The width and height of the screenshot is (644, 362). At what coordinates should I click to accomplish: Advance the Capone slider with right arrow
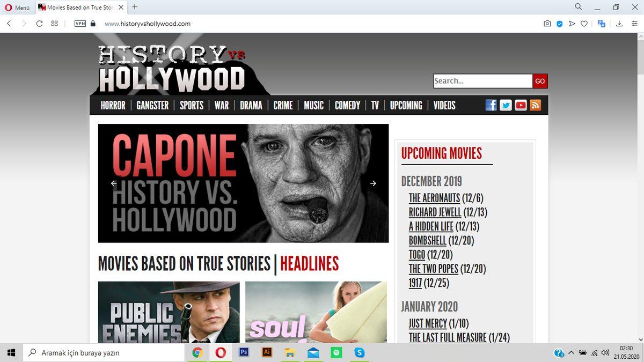coord(373,183)
